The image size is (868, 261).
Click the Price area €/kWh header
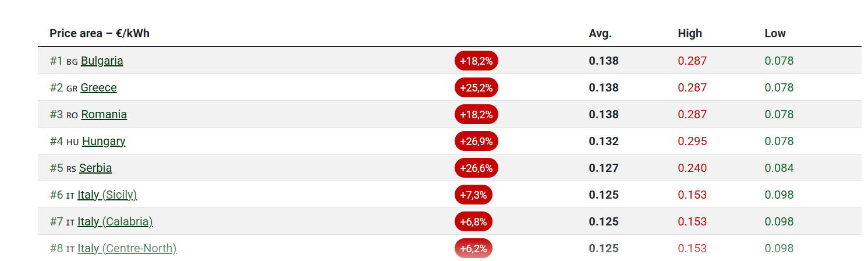click(x=100, y=33)
